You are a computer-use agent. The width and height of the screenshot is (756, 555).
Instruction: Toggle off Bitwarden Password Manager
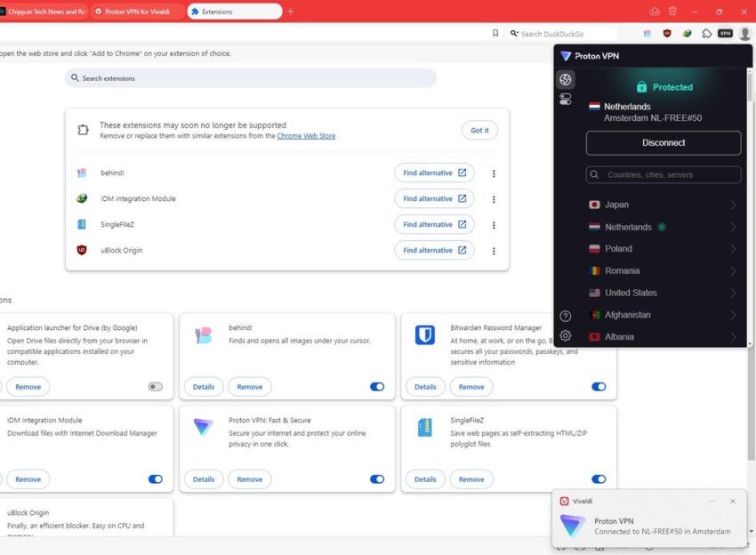[x=599, y=387]
